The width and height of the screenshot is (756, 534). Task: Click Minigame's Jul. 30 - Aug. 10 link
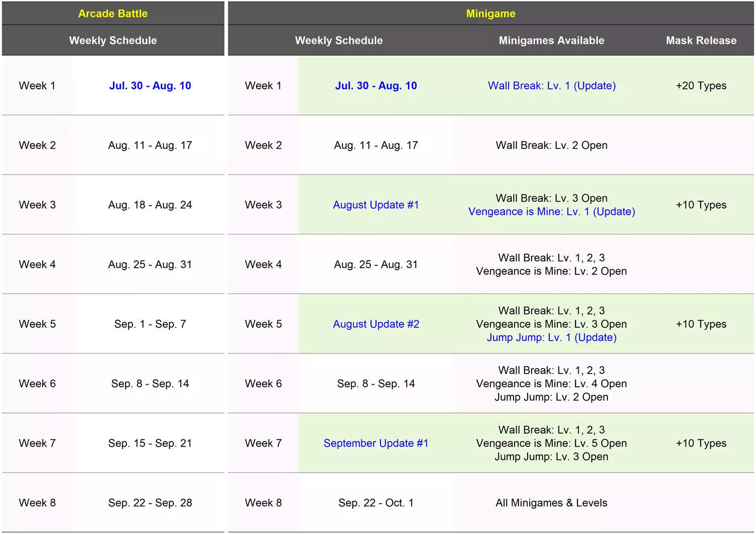(x=375, y=86)
